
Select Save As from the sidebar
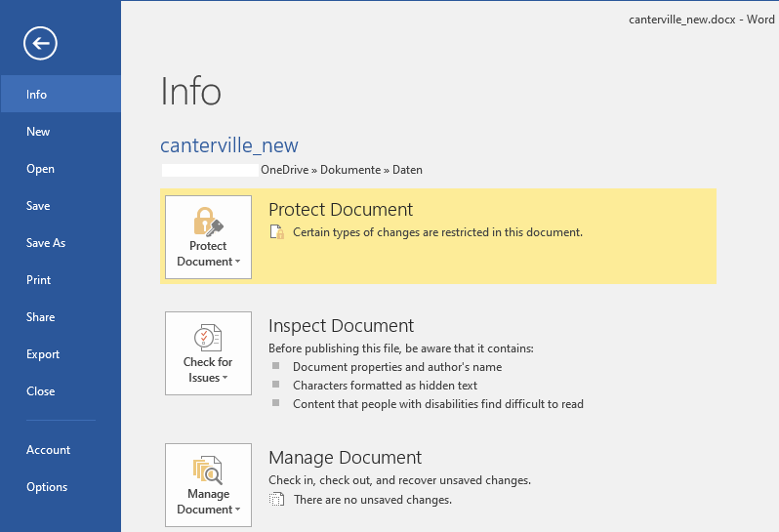tap(46, 243)
